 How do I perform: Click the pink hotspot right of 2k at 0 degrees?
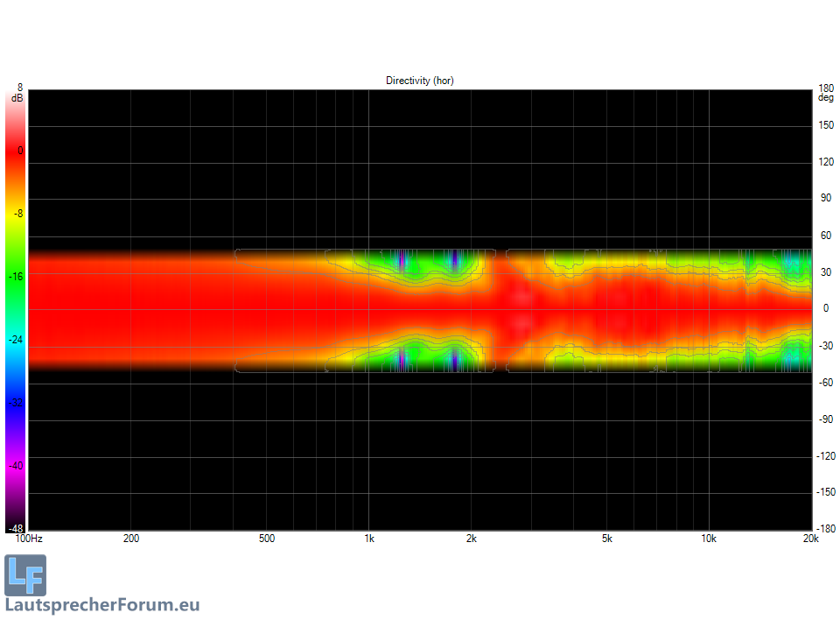click(x=521, y=308)
